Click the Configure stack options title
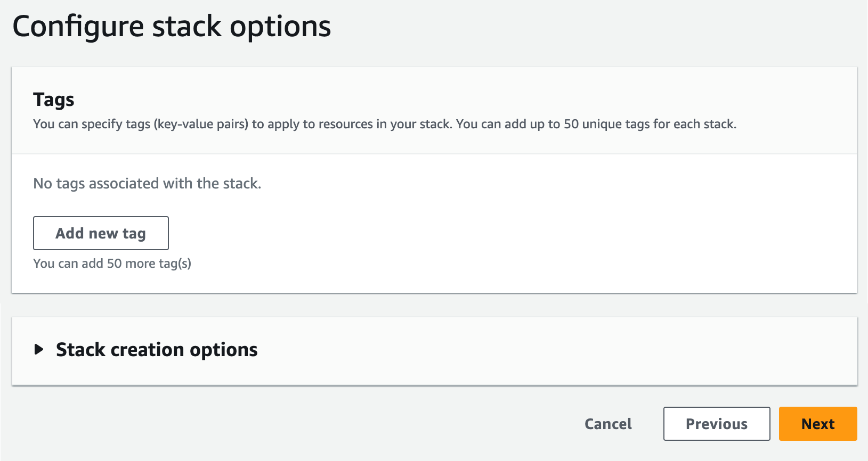868x461 pixels. coord(173,26)
